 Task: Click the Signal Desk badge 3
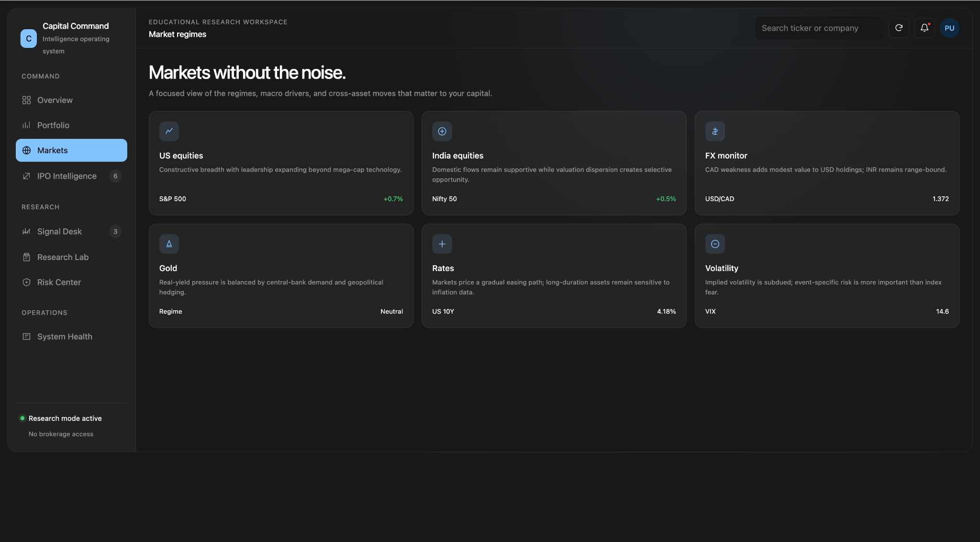point(115,231)
